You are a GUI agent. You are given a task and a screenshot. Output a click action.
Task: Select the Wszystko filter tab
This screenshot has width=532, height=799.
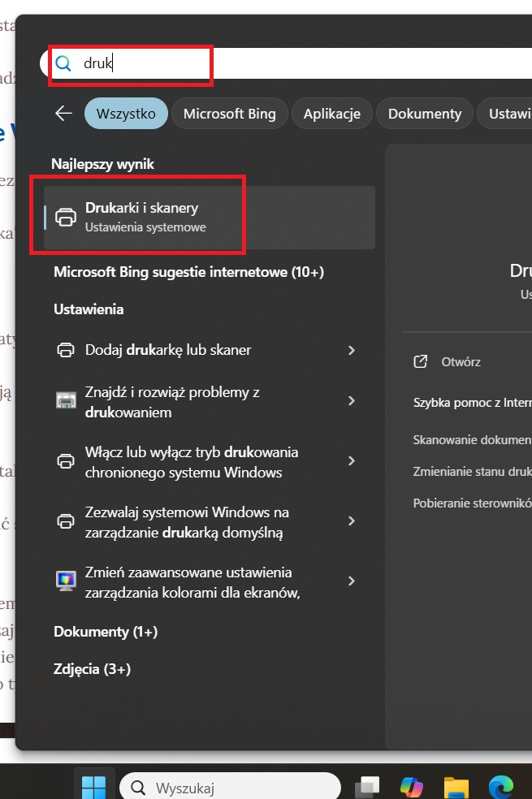click(126, 114)
